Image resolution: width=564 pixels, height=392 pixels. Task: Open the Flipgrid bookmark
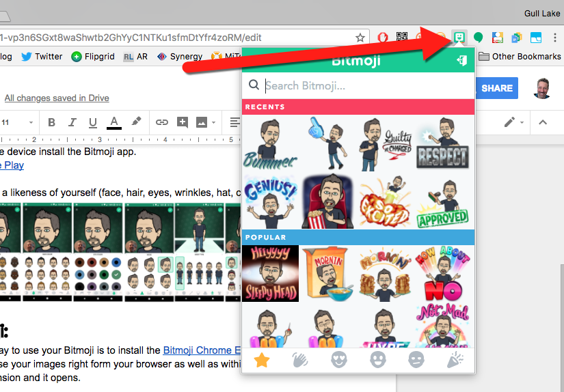point(93,57)
